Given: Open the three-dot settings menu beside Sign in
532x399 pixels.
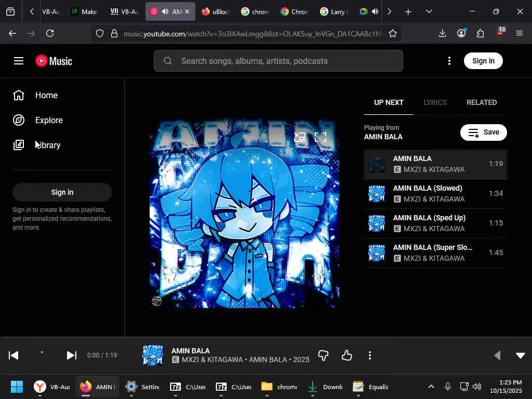Looking at the screenshot, I should [449, 61].
